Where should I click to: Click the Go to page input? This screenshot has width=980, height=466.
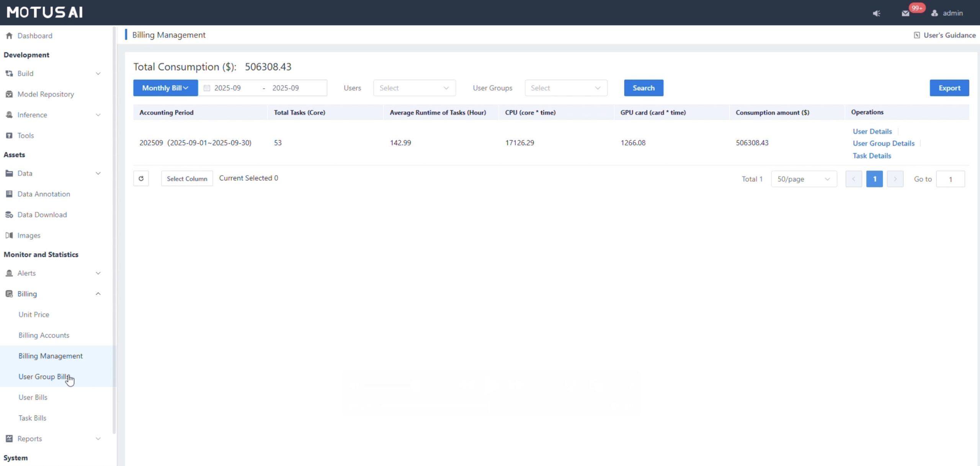(x=950, y=179)
